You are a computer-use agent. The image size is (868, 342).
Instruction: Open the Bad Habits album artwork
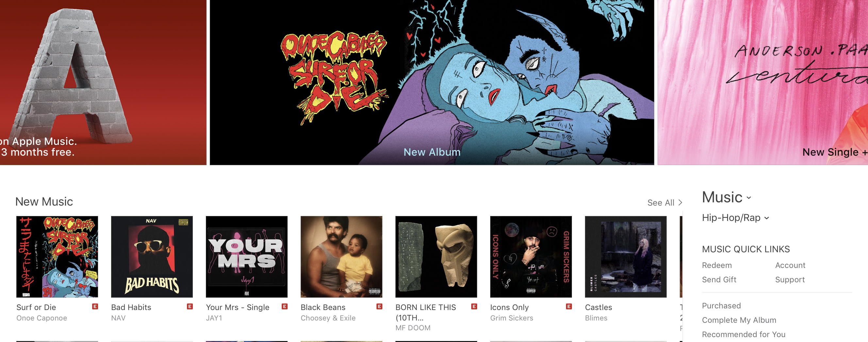point(152,256)
